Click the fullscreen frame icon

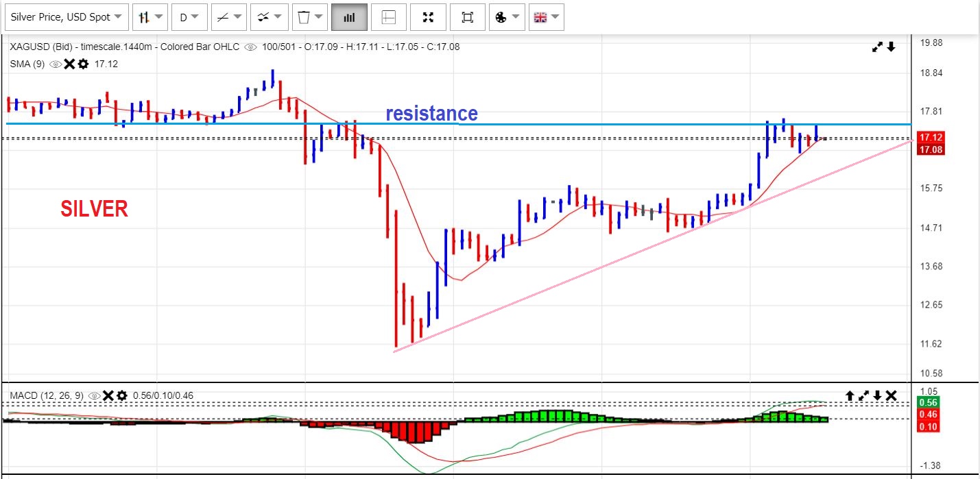(468, 17)
